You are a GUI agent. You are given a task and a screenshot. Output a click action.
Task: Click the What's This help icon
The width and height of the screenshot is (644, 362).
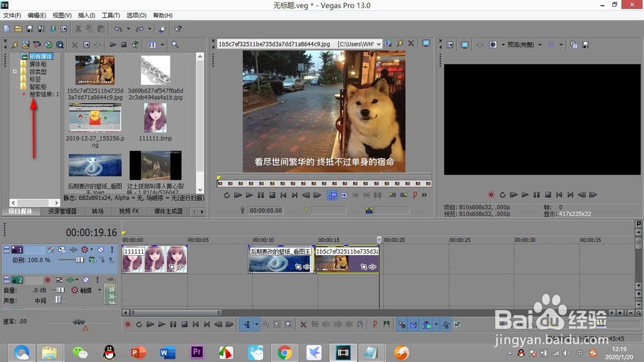[x=178, y=29]
